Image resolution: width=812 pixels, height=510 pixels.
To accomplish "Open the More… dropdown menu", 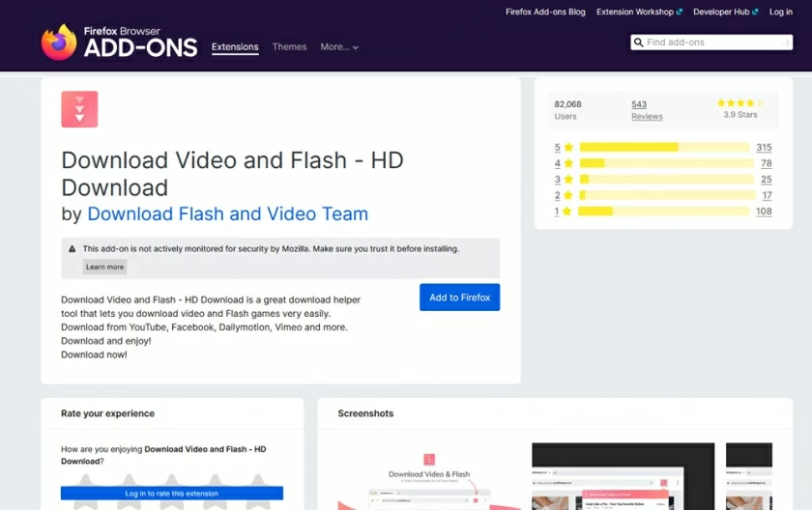I will click(x=339, y=47).
